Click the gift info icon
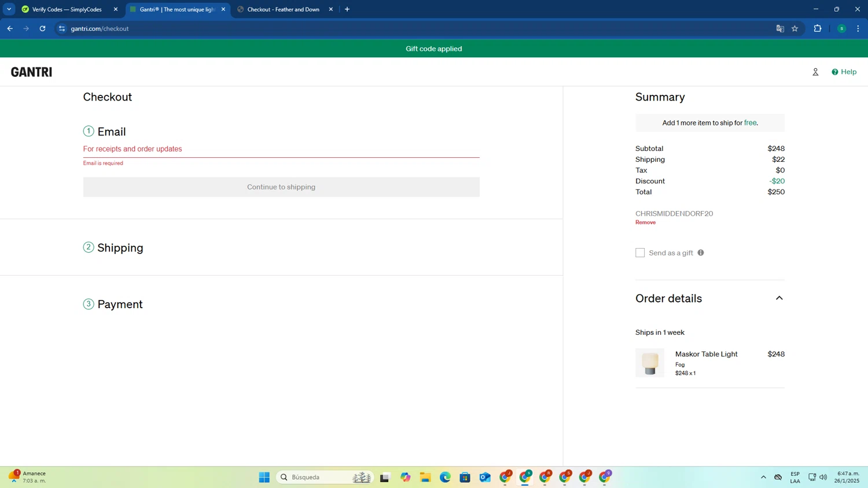This screenshot has width=868, height=488. point(701,253)
